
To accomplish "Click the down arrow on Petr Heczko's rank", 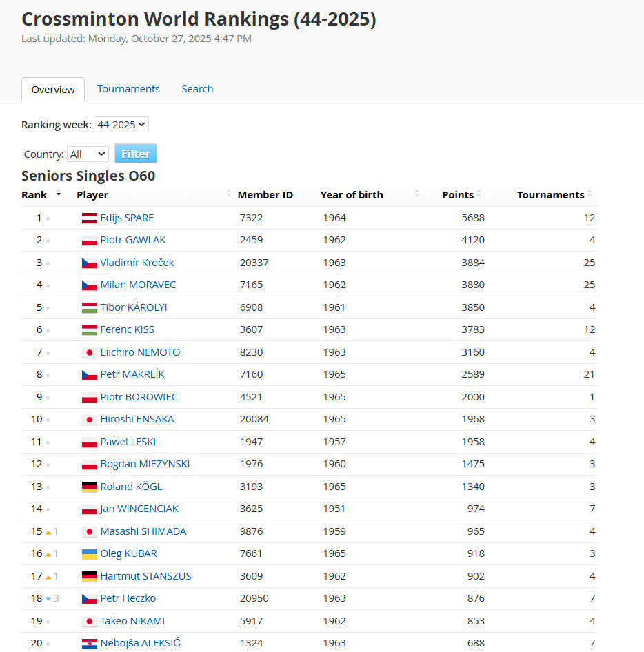I will point(48,599).
